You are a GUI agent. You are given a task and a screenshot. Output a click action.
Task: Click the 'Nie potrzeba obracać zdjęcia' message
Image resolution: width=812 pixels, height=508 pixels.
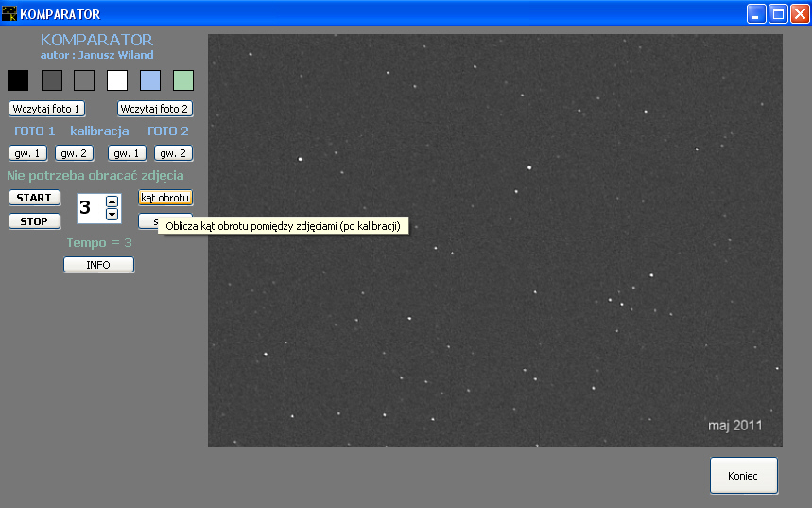click(x=95, y=176)
